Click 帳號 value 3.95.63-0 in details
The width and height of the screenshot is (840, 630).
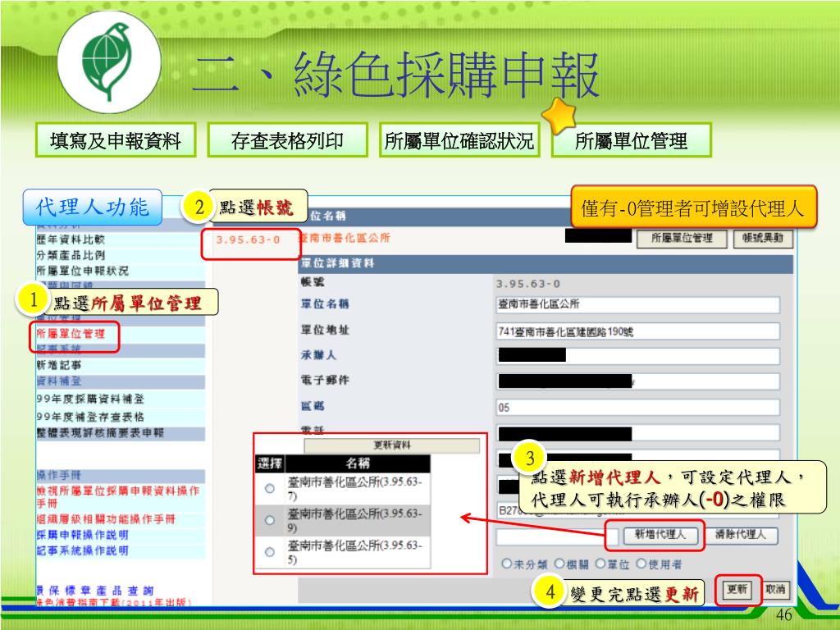(x=527, y=284)
